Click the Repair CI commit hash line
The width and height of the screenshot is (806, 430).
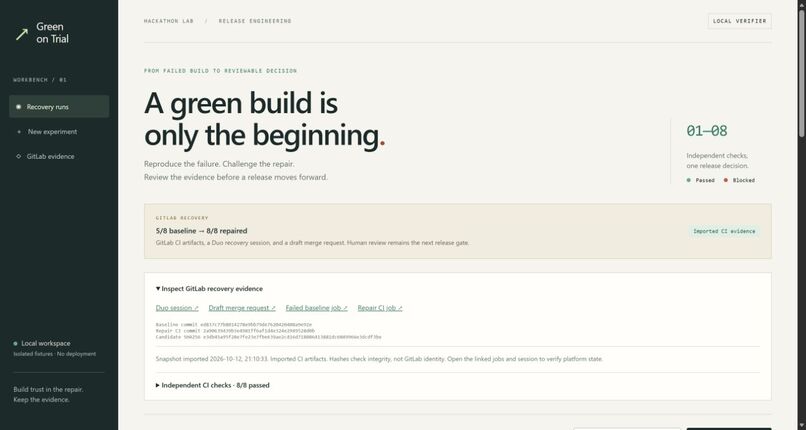click(x=235, y=331)
